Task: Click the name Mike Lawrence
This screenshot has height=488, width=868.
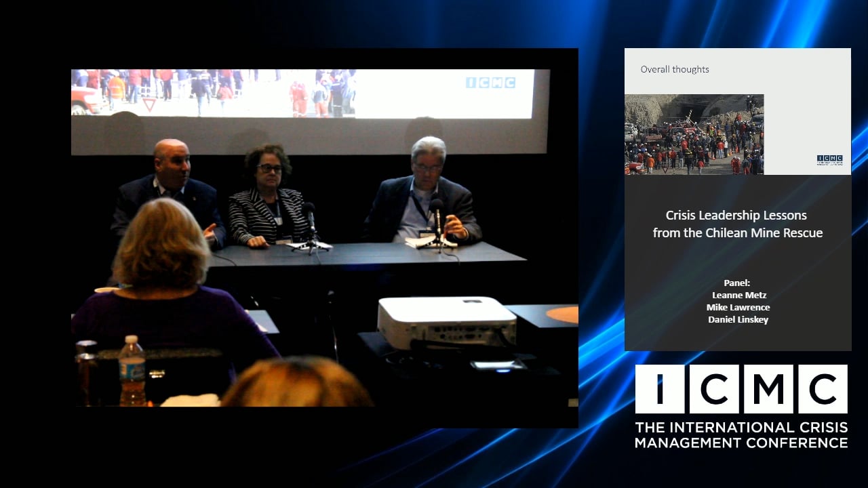Action: 738,307
